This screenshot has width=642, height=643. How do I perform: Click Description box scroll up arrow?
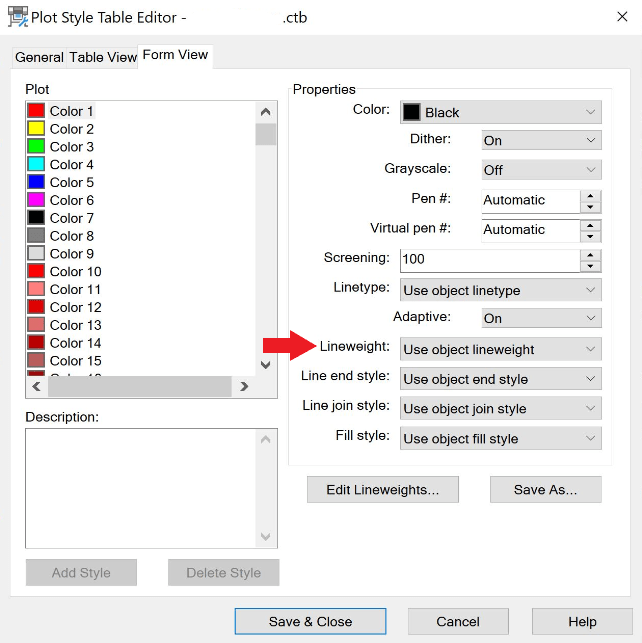pyautogui.click(x=266, y=440)
